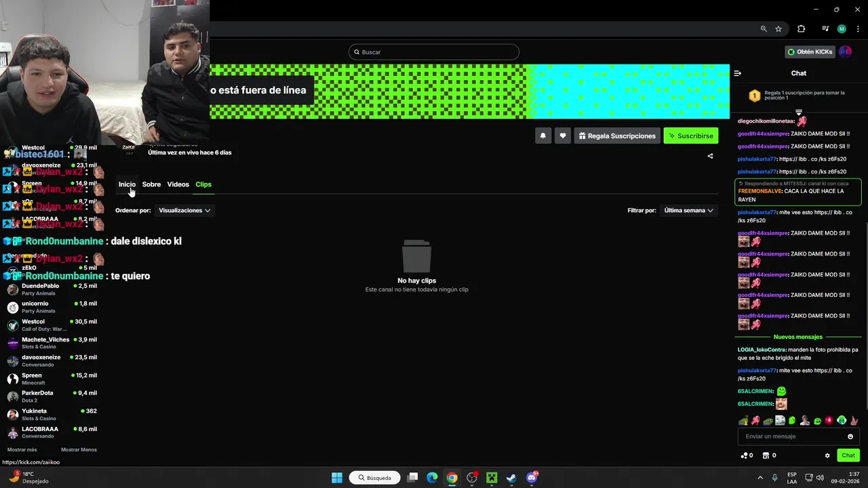The width and height of the screenshot is (868, 488).
Task: Open the Windows Start menu
Action: [337, 478]
